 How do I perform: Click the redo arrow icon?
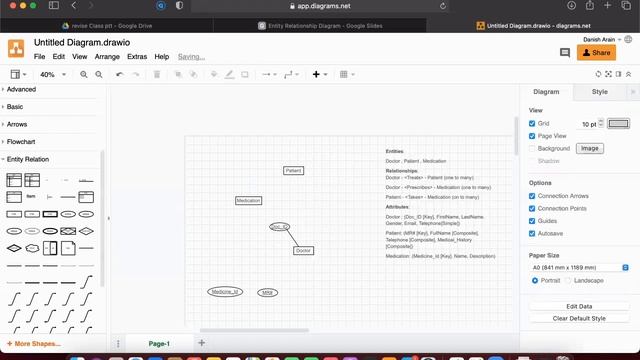136,74
